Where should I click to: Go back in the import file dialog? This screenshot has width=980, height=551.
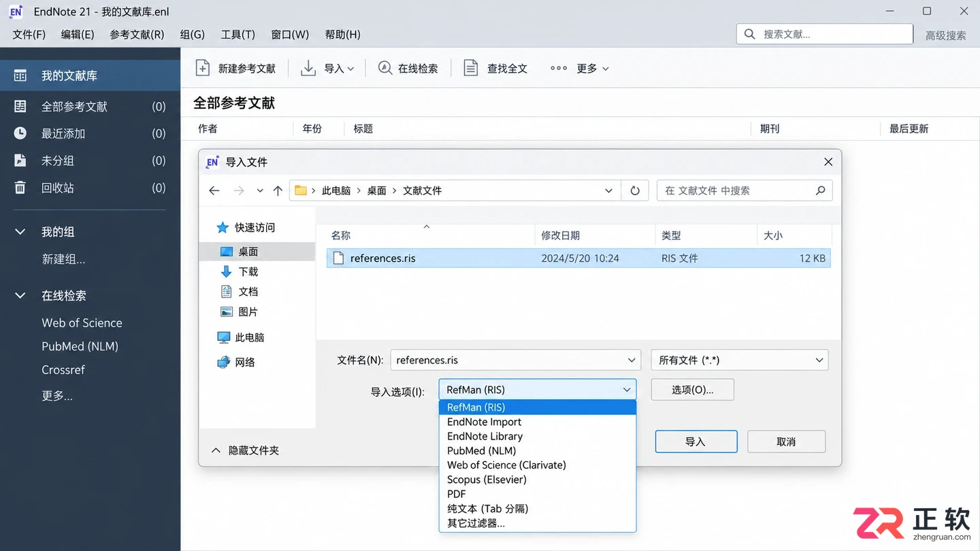(x=214, y=190)
